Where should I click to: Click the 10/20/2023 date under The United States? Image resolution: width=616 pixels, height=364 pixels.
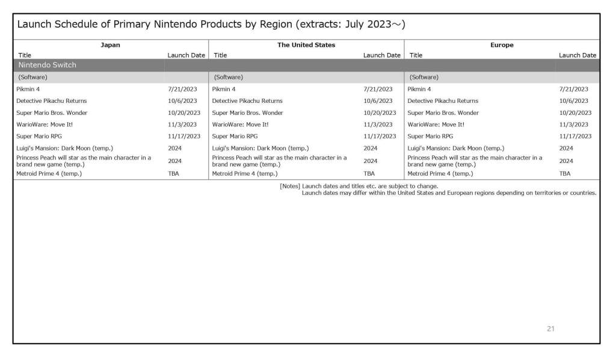380,113
